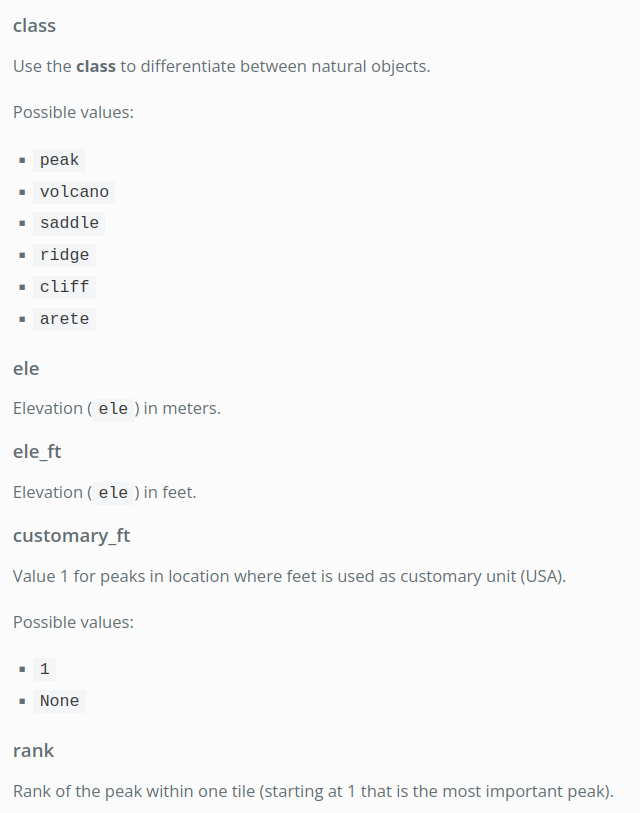Click the "arete" code value
Image resolution: width=640 pixels, height=813 pixels.
pyautogui.click(x=64, y=319)
